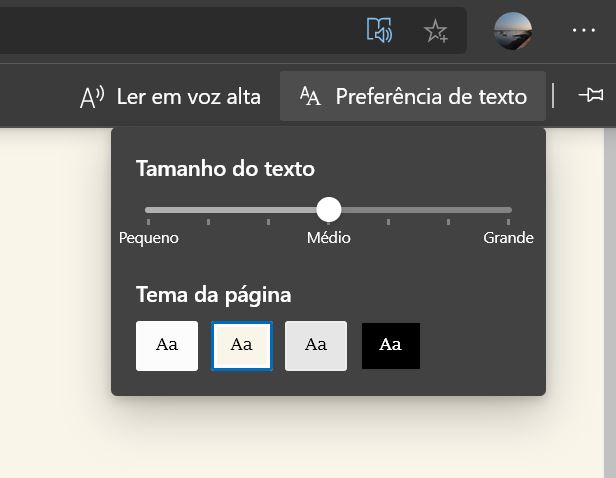
Task: Click the Médio text size label
Action: pos(329,238)
